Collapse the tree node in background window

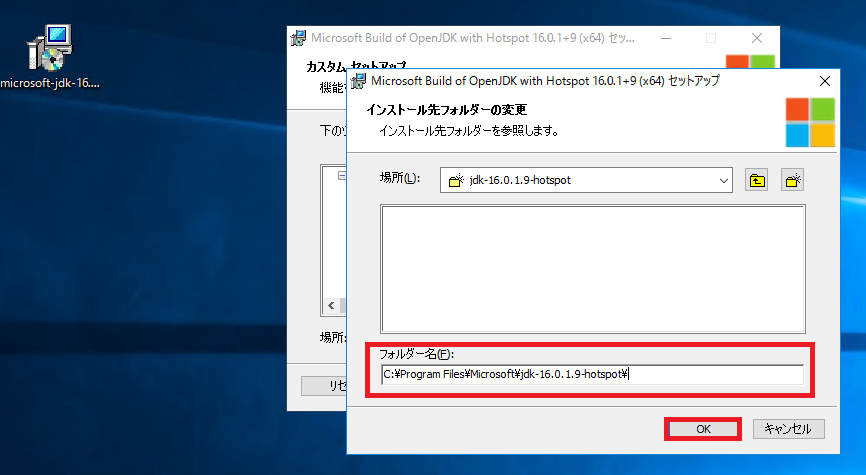[x=342, y=175]
